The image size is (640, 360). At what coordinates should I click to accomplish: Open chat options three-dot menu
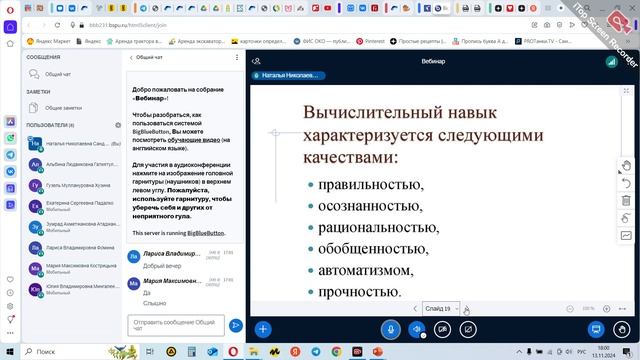tap(237, 58)
